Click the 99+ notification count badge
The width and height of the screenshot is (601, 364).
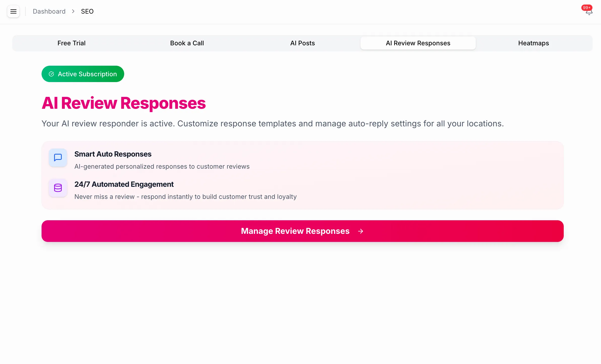587,7
